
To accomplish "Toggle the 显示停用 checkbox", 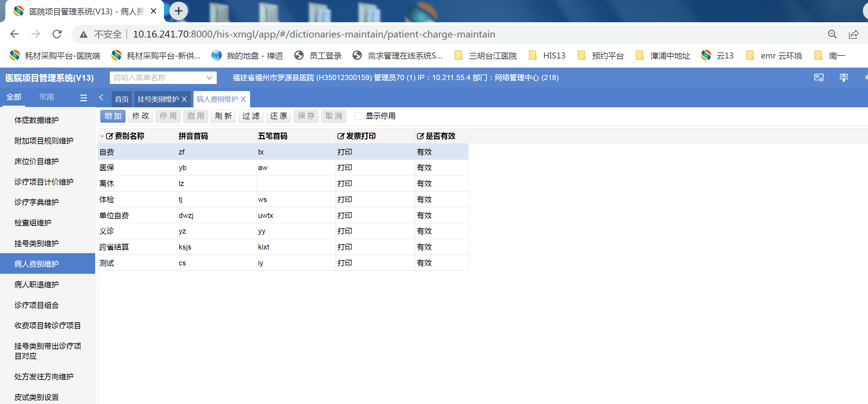I will [x=358, y=116].
